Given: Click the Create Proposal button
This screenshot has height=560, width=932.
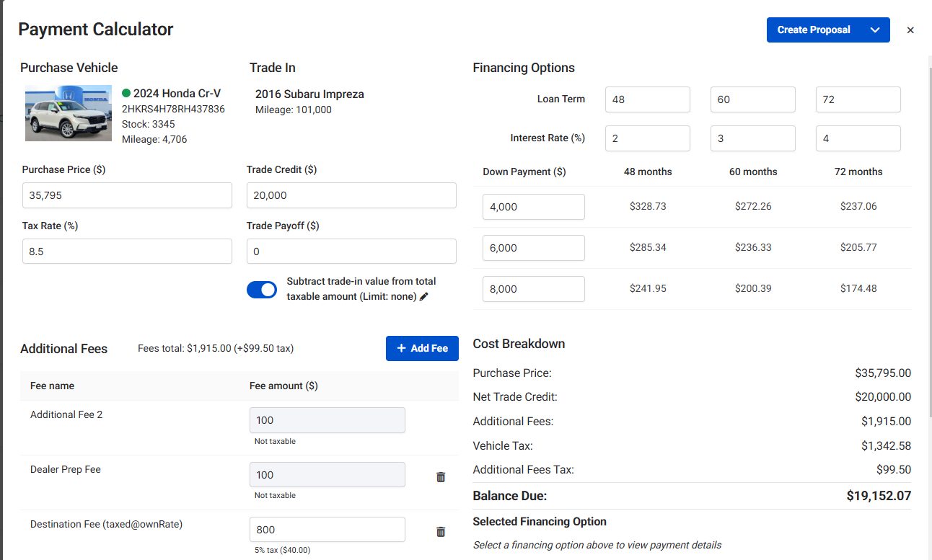Looking at the screenshot, I should coord(814,30).
